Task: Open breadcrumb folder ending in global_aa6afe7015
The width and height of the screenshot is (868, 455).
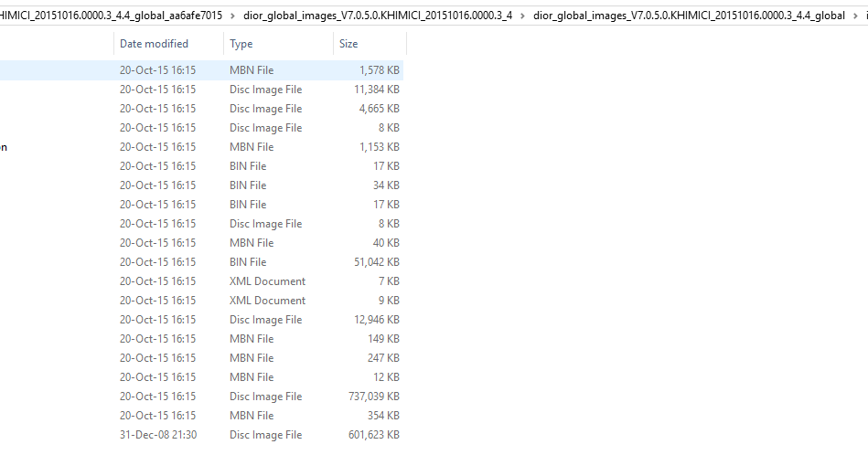Action: pos(111,16)
